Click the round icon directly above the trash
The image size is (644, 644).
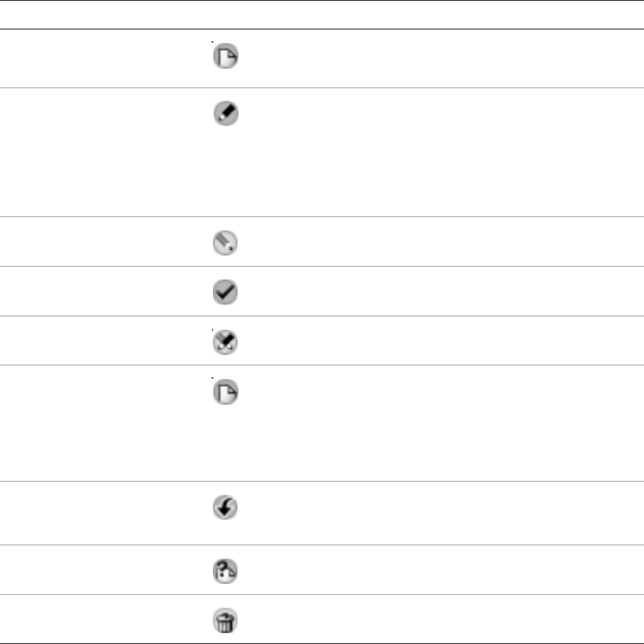[x=225, y=571]
